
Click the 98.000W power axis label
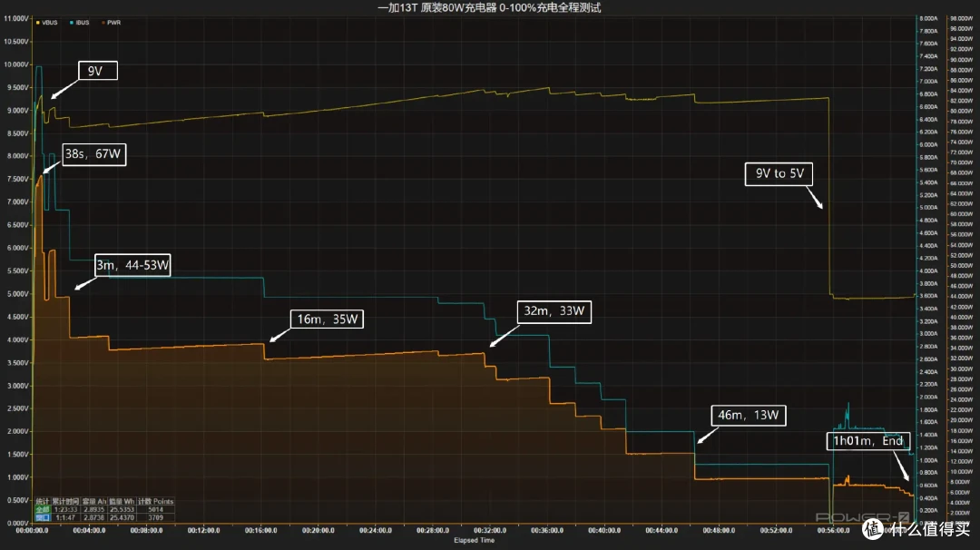pyautogui.click(x=961, y=19)
